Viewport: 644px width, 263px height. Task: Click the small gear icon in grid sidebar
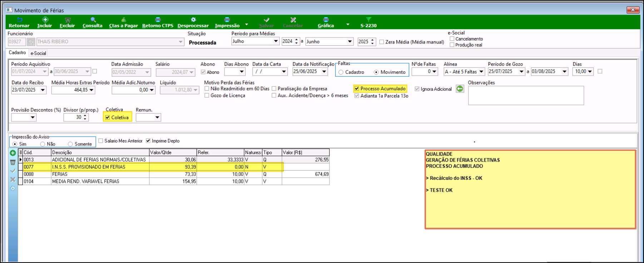coord(13,188)
